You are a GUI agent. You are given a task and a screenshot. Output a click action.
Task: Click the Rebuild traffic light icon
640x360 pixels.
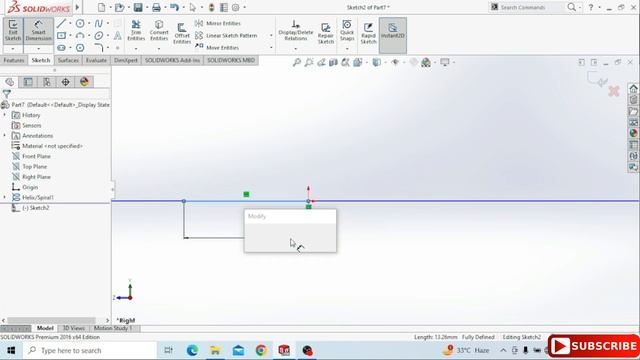coord(211,7)
